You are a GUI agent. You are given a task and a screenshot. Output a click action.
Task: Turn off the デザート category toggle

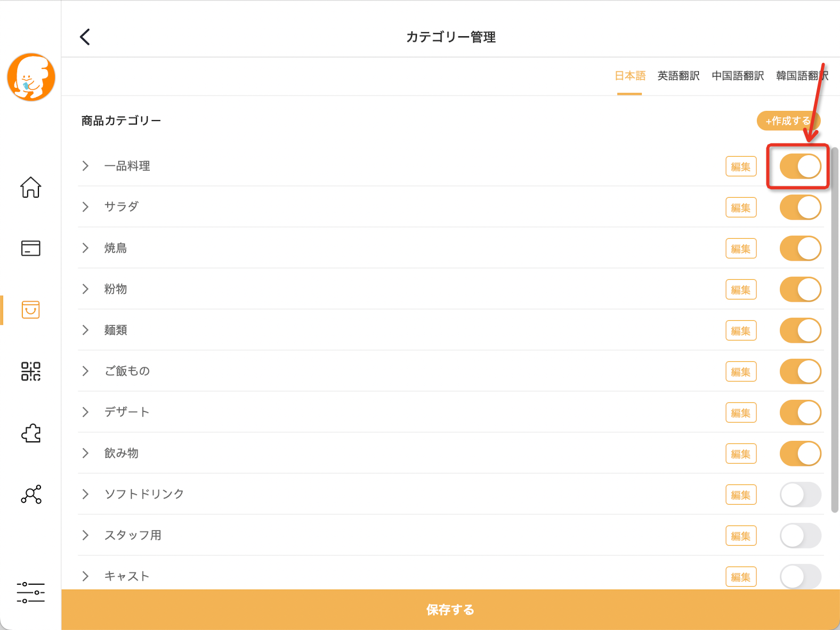[800, 413]
